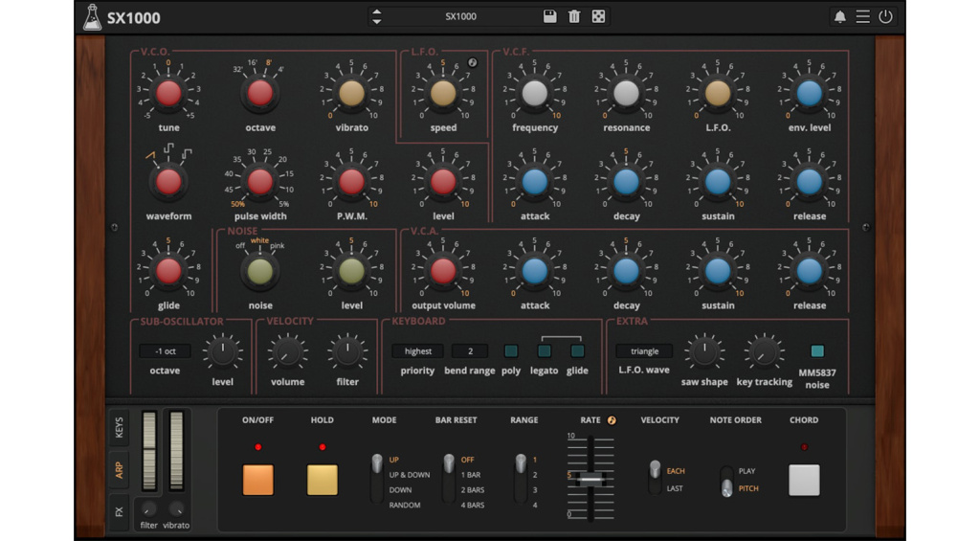This screenshot has width=980, height=541.
Task: Click the V.C.F. L.F.O. amount knob
Action: 718,93
